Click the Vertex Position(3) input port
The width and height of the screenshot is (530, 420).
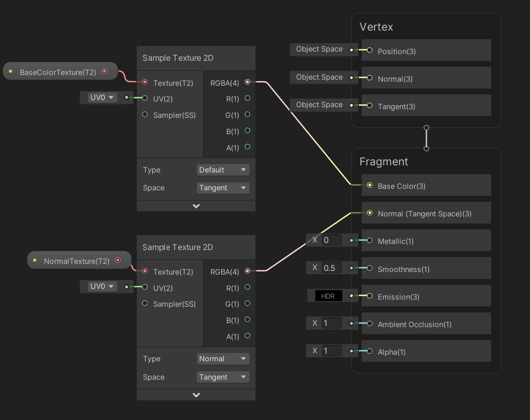tap(370, 50)
